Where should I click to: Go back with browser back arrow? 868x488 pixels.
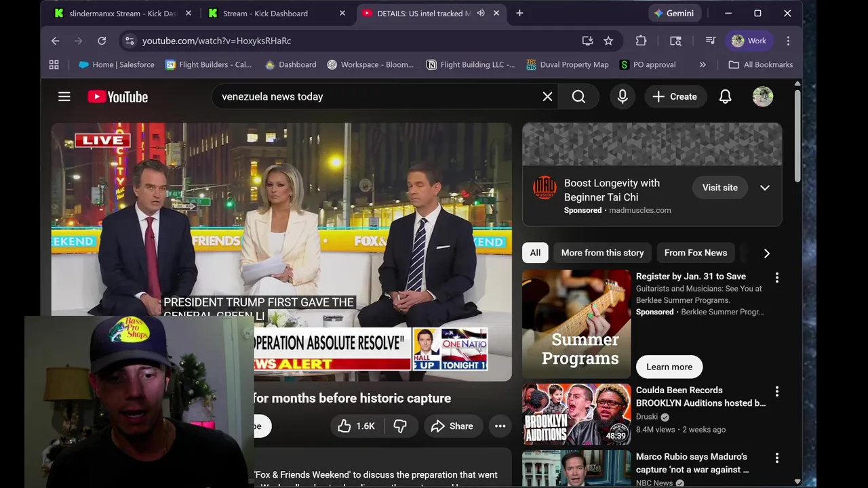pos(56,41)
